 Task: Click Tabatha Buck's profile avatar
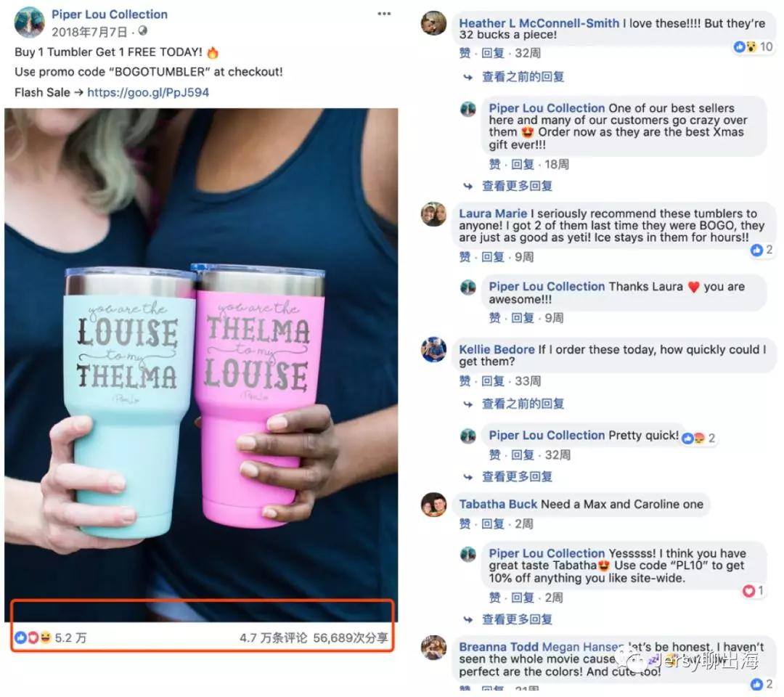433,505
